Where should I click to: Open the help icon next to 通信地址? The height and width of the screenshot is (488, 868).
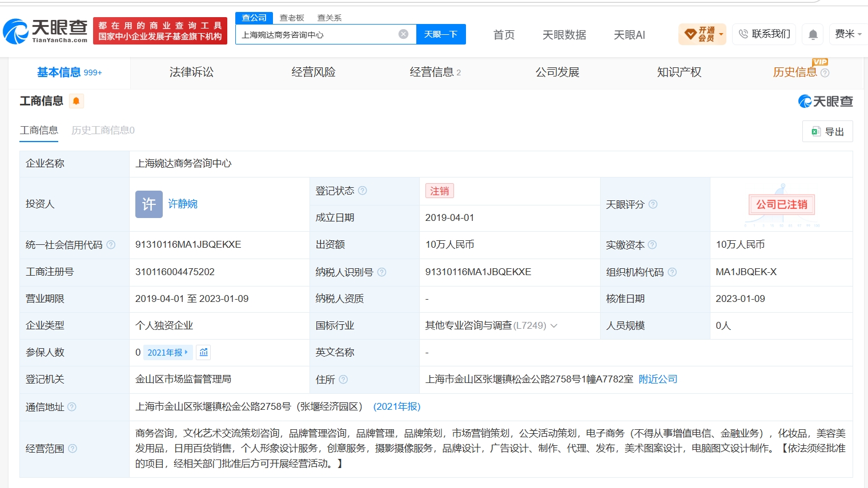[x=72, y=407]
